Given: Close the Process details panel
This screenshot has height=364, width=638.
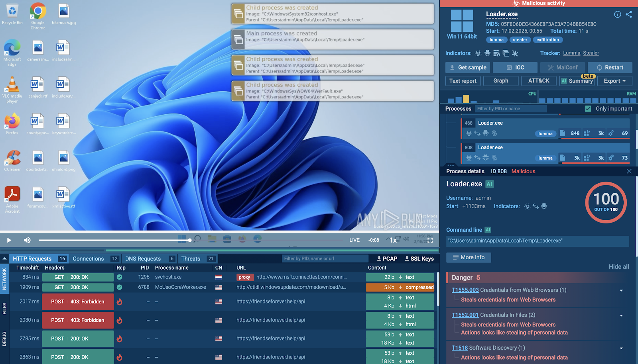Looking at the screenshot, I should (629, 171).
